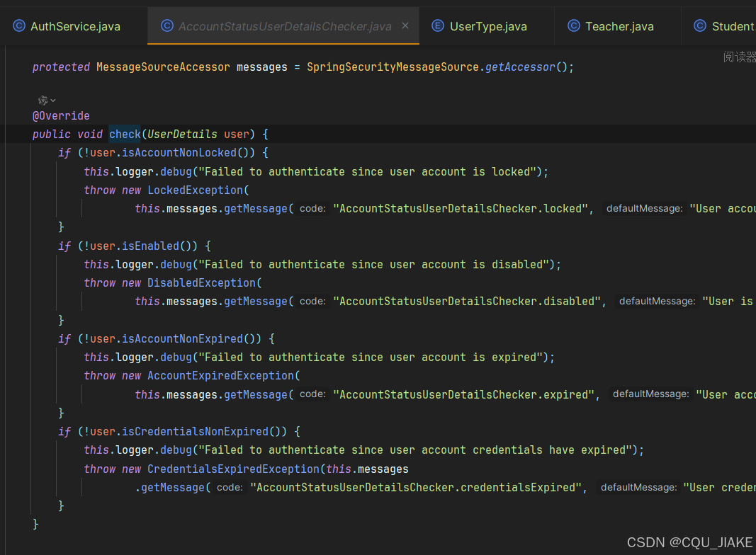Click the "AccountStatusUserDetailsChecker.locked" string
Image resolution: width=756 pixels, height=555 pixels.
pos(461,209)
